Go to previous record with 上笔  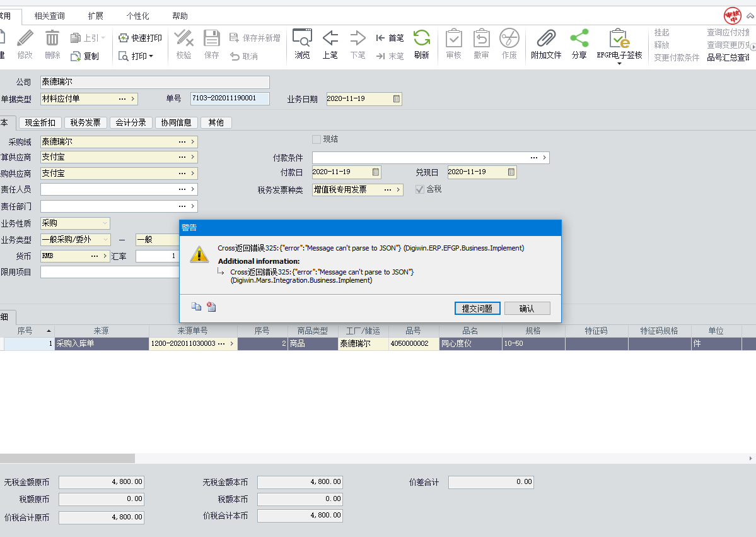coord(330,38)
